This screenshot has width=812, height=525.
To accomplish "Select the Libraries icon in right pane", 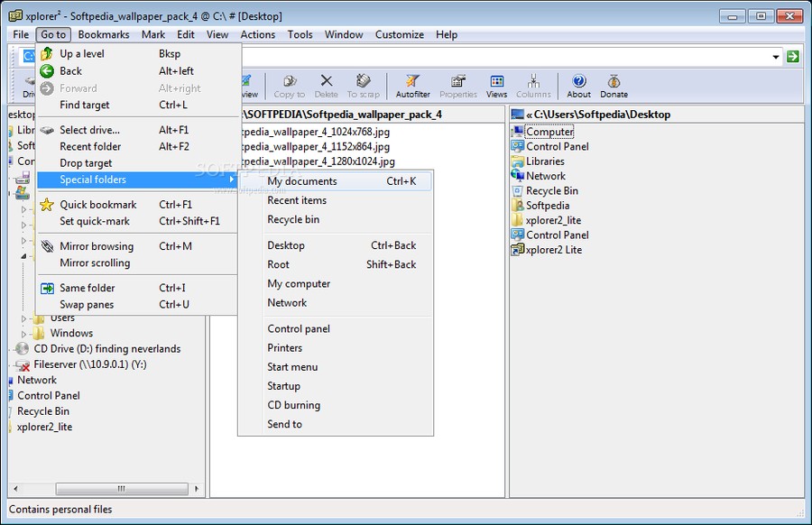I will pos(518,161).
